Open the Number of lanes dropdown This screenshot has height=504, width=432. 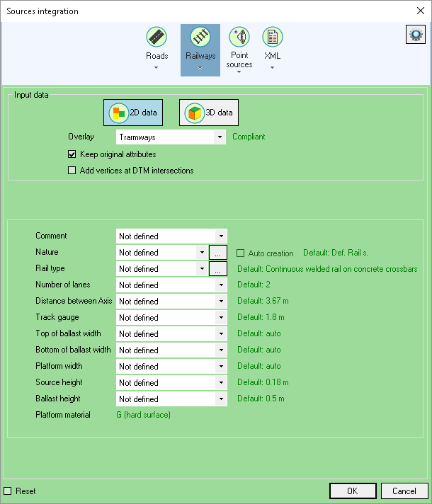tap(171, 285)
